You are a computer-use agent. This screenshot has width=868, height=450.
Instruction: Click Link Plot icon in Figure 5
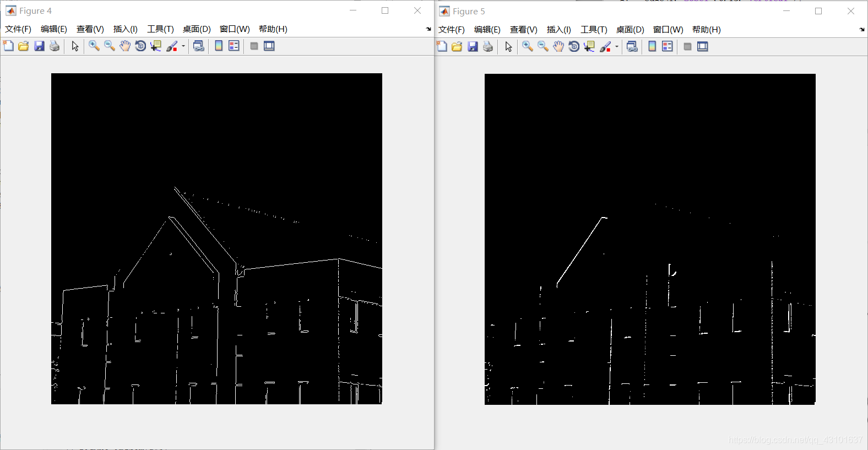tap(632, 46)
